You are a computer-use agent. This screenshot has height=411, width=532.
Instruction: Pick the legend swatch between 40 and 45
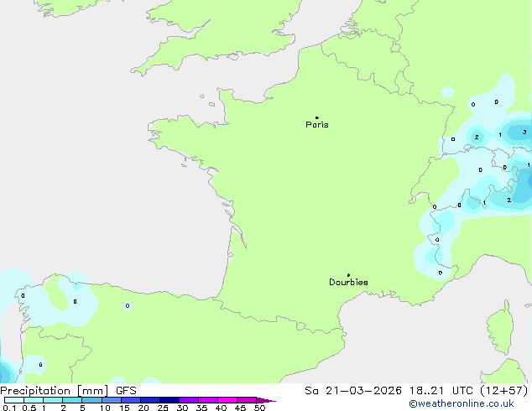(227, 400)
